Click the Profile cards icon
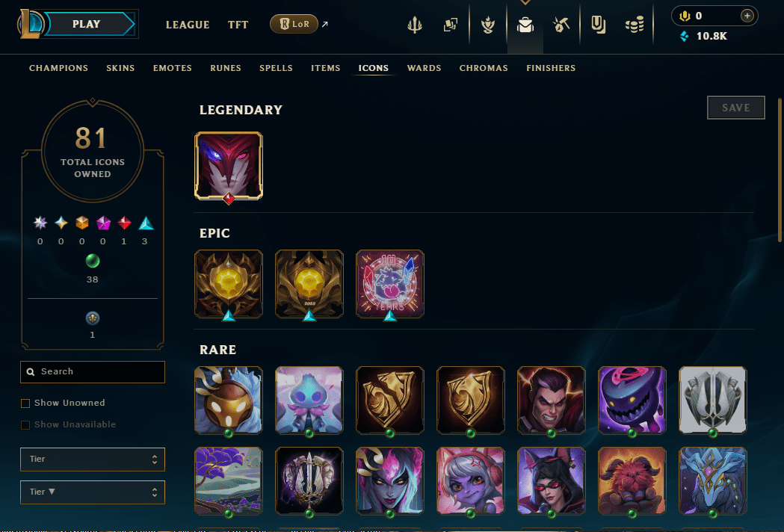 451,25
